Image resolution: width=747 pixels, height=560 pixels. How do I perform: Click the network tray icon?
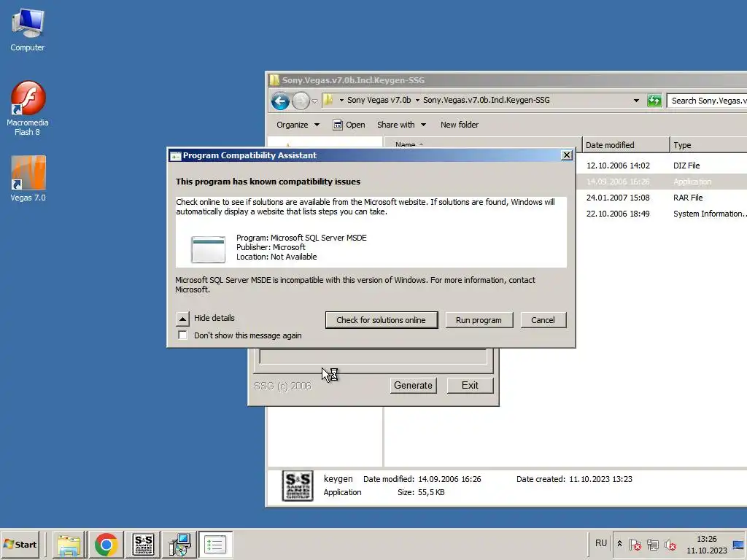pos(653,544)
